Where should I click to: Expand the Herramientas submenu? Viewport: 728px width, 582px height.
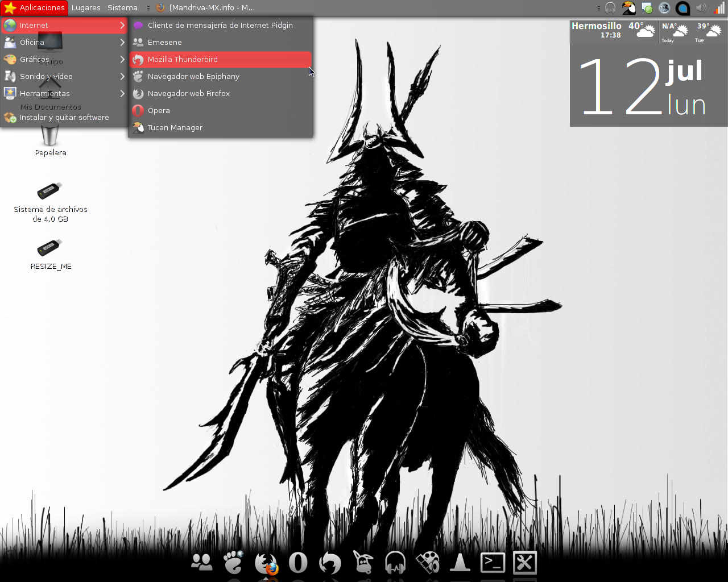tap(64, 93)
